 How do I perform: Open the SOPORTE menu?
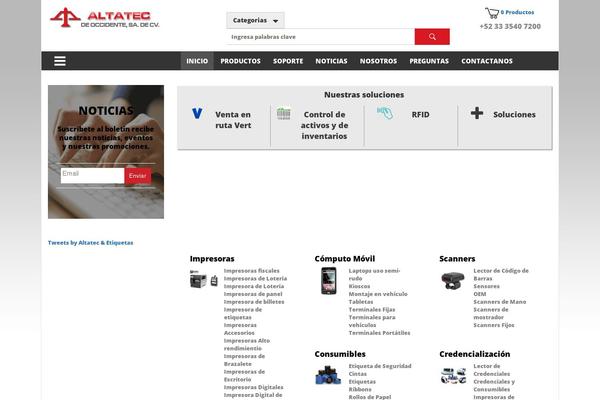(288, 61)
